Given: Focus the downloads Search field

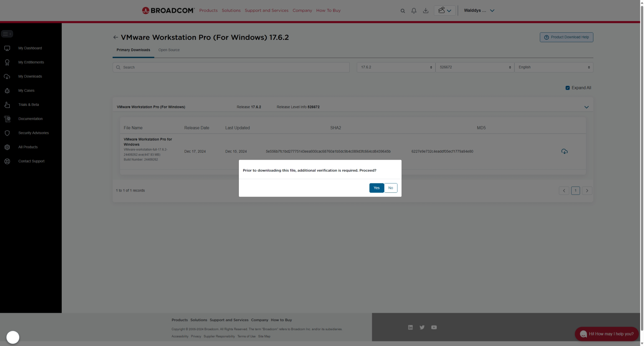Looking at the screenshot, I should click(x=231, y=67).
